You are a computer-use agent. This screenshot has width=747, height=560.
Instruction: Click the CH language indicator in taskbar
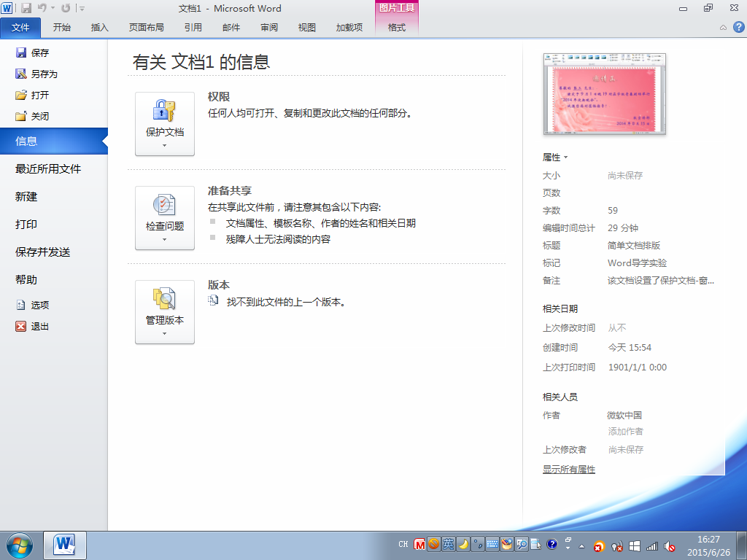click(x=403, y=544)
